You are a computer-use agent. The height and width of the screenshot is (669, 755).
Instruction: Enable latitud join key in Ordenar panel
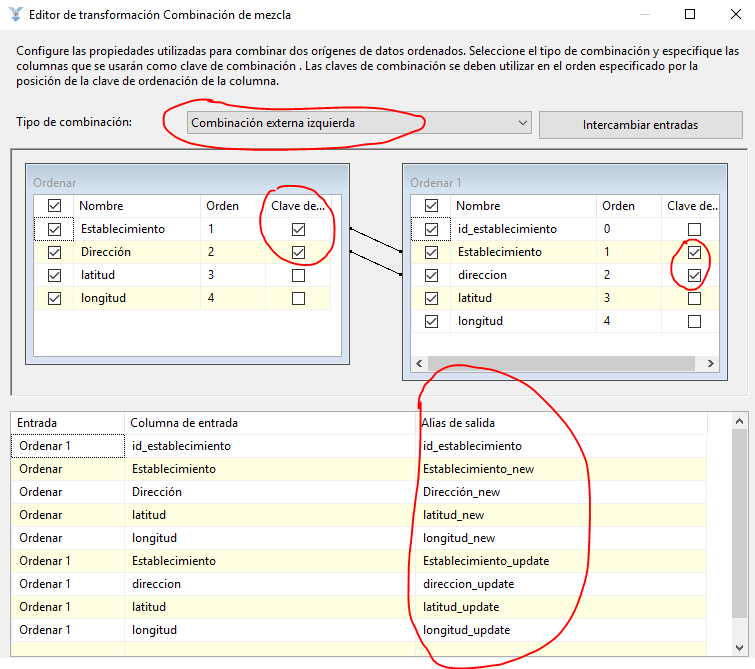tap(299, 275)
